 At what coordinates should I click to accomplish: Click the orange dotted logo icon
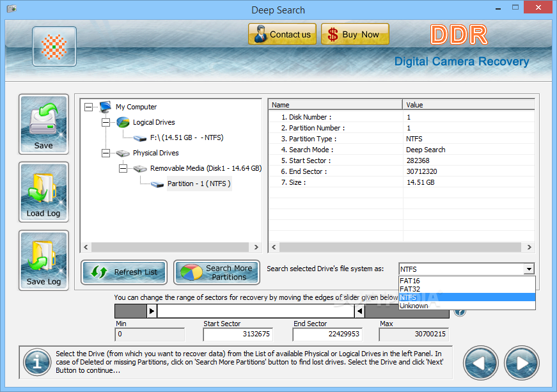pos(54,47)
